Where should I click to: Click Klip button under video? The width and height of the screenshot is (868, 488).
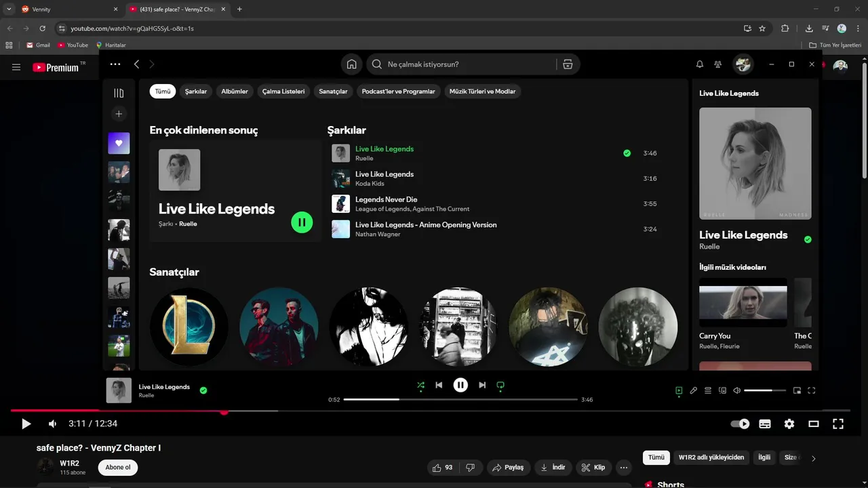(x=593, y=468)
